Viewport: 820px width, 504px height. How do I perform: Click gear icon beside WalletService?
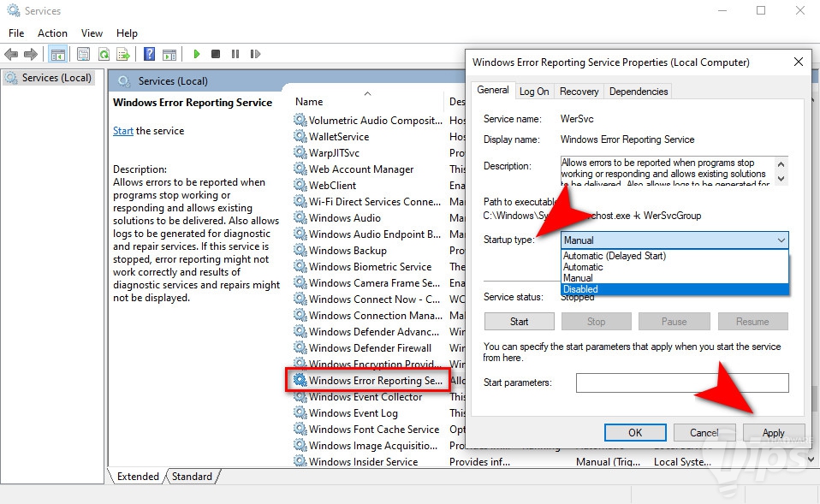click(300, 136)
